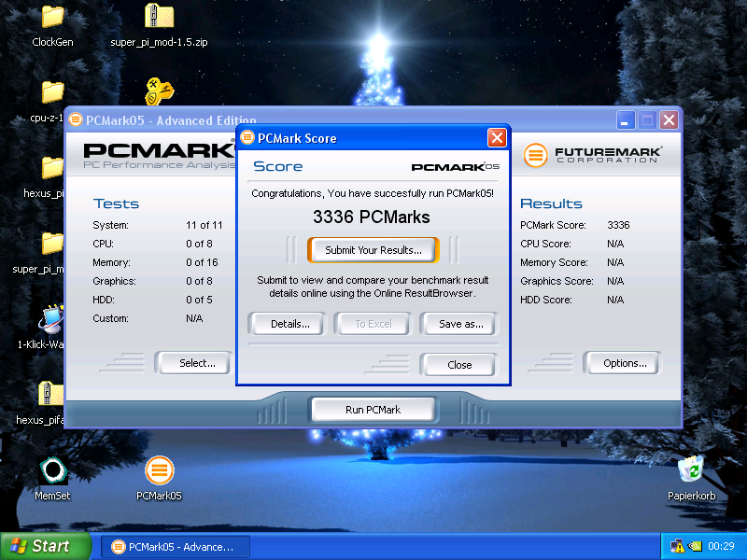Launch the PCMark05 desktop shortcut
Image resolution: width=747 pixels, height=560 pixels.
[159, 470]
